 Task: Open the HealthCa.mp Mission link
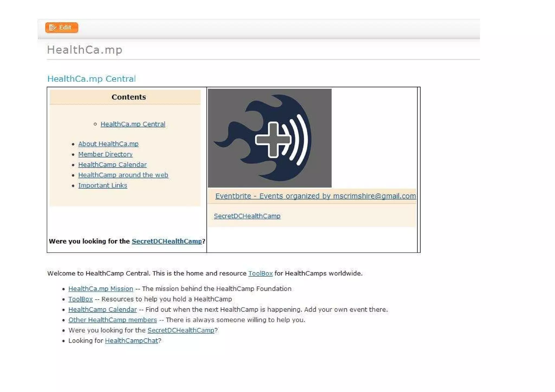coord(101,289)
